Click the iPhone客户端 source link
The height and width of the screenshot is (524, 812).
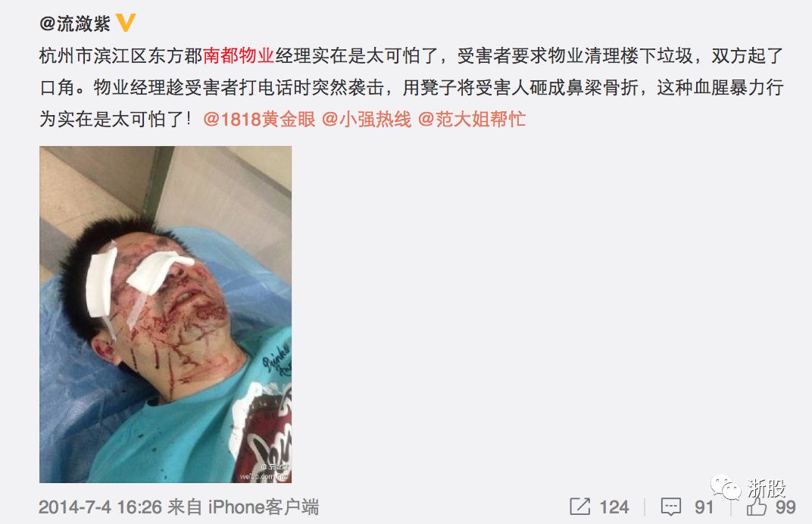click(x=263, y=507)
